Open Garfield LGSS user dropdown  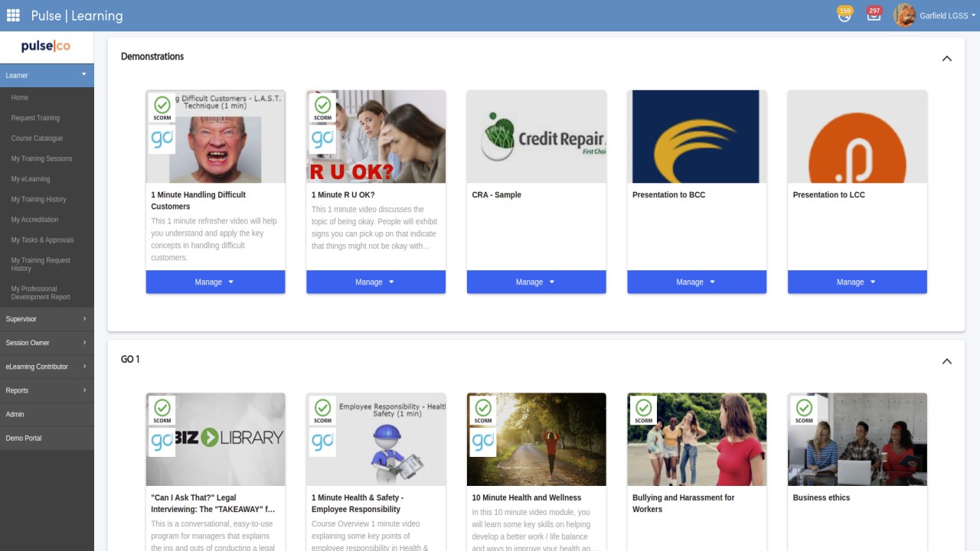pos(948,15)
